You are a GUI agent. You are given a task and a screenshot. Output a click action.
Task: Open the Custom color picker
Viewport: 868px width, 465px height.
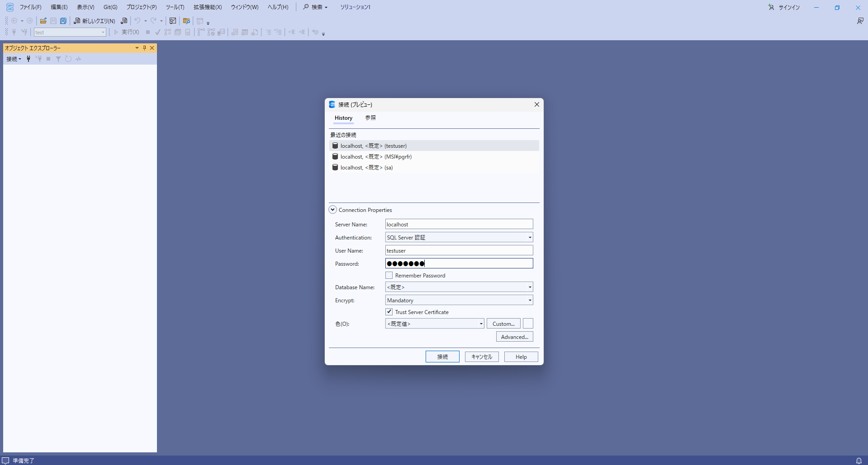click(x=503, y=323)
